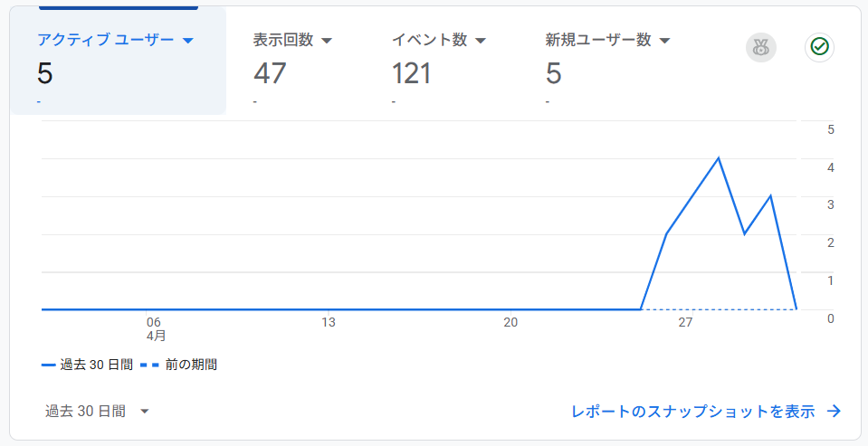Select the アクティブ ユーザー metric tab

118,61
